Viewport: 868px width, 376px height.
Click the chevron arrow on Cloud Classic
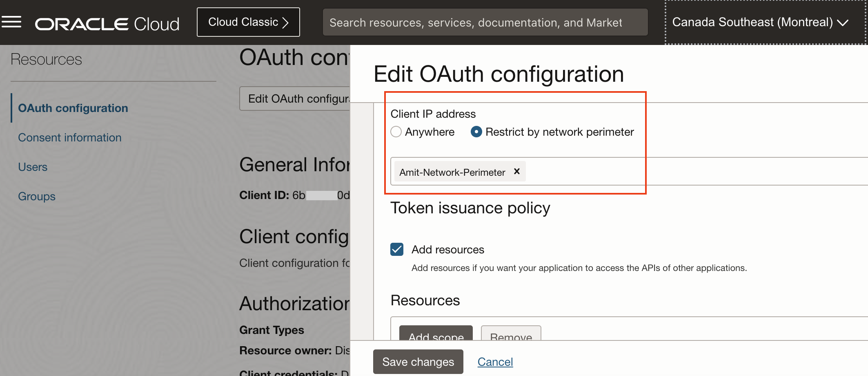point(286,22)
